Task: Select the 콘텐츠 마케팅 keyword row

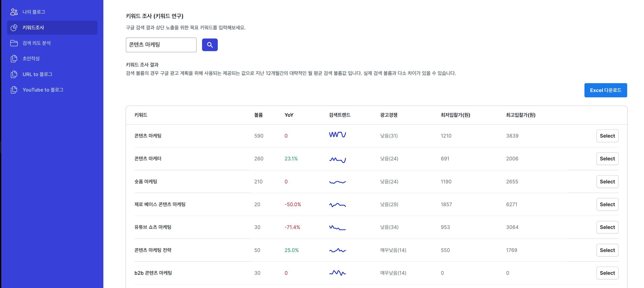Action: point(607,136)
